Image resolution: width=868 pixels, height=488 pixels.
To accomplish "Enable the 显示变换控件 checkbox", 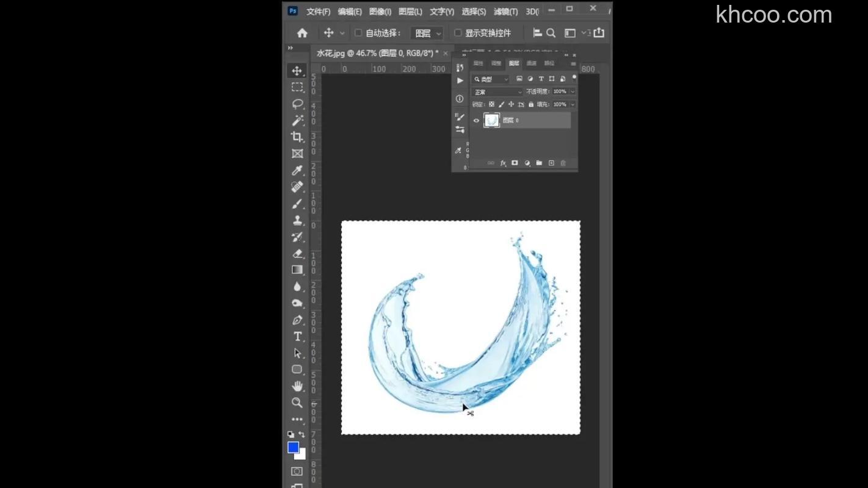I will point(459,33).
